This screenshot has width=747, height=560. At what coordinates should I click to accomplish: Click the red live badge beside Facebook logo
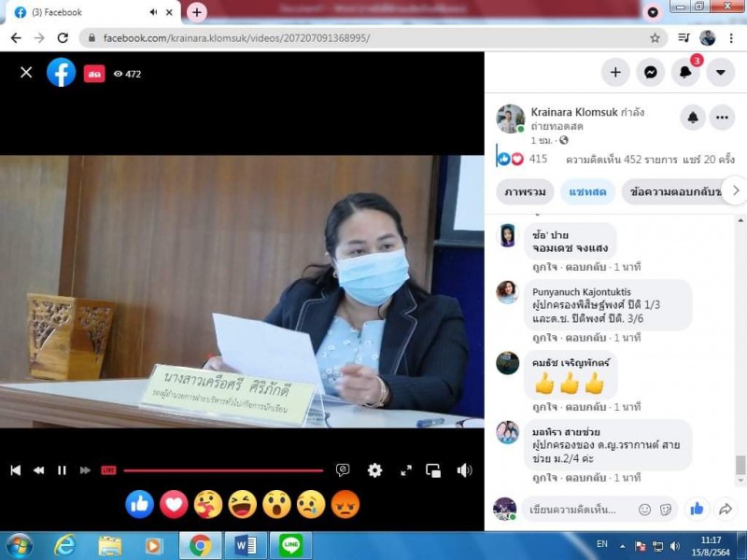(x=94, y=74)
